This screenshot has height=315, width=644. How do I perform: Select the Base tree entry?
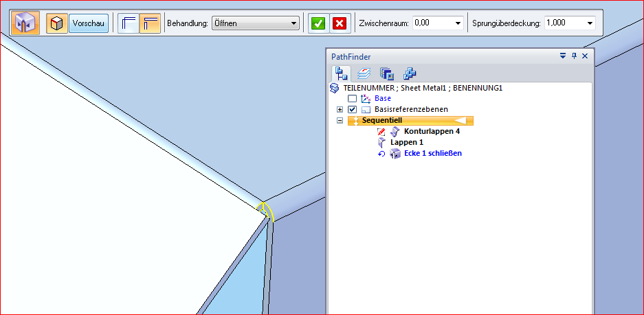[383, 98]
